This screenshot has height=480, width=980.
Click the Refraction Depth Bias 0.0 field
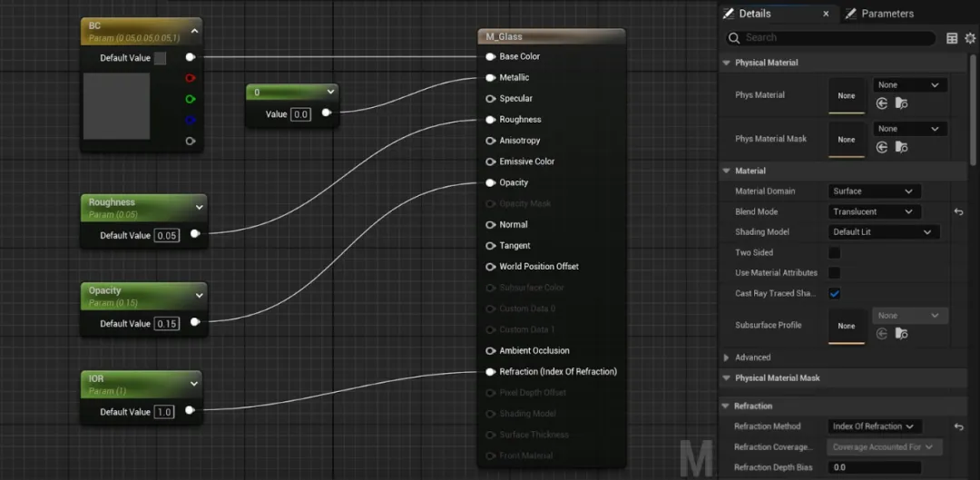tap(874, 467)
